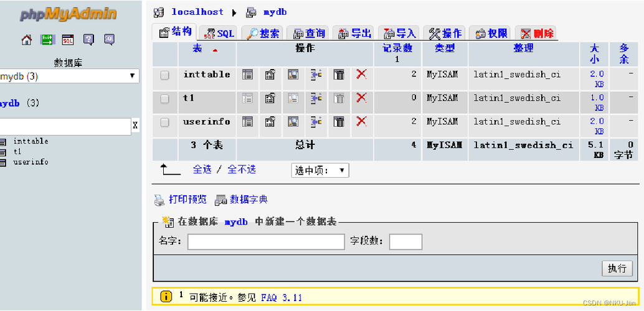Click the 执行 button
644x311 pixels.
coord(617,268)
